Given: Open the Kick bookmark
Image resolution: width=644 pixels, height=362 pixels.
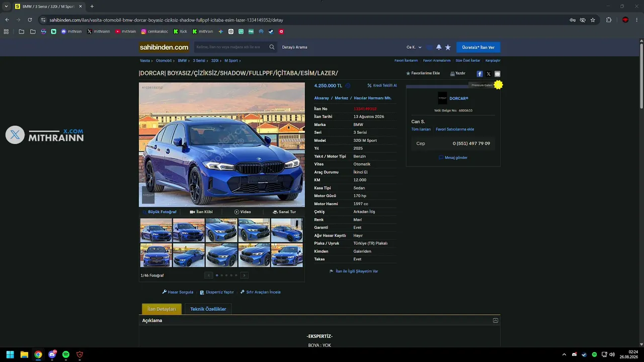Looking at the screenshot, I should click(180, 31).
